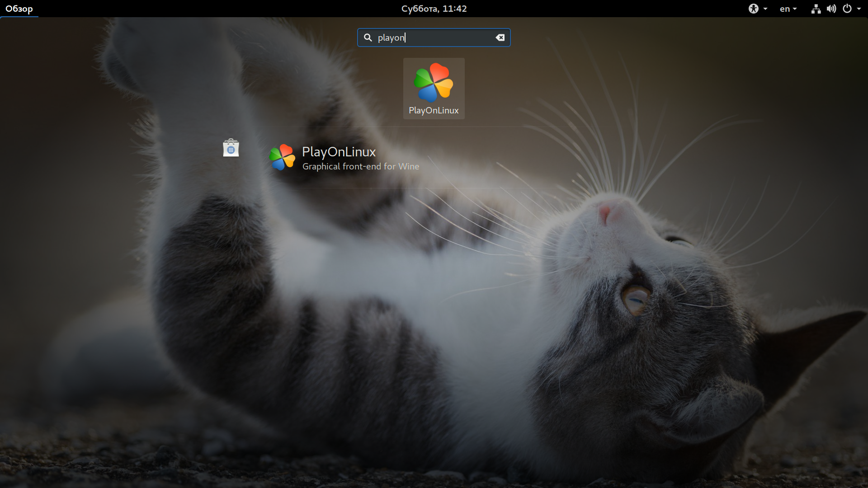Click PlayOnLinux title in software results
The image size is (868, 488).
(x=339, y=152)
